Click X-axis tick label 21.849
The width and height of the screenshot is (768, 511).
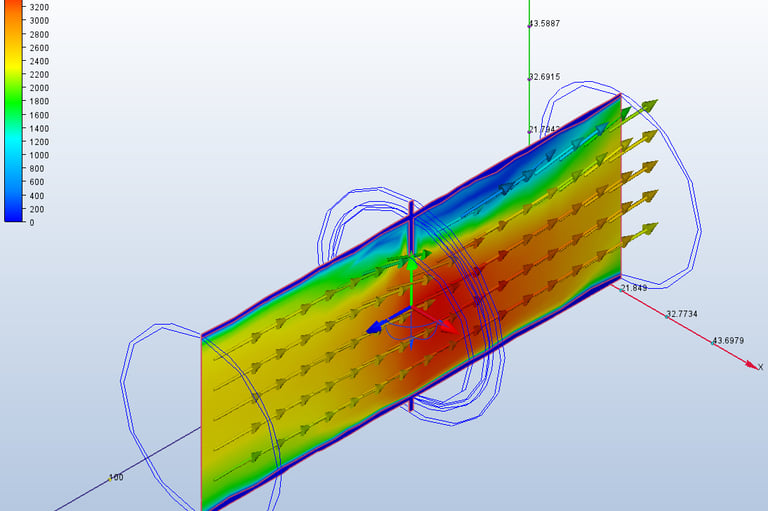[x=634, y=288]
